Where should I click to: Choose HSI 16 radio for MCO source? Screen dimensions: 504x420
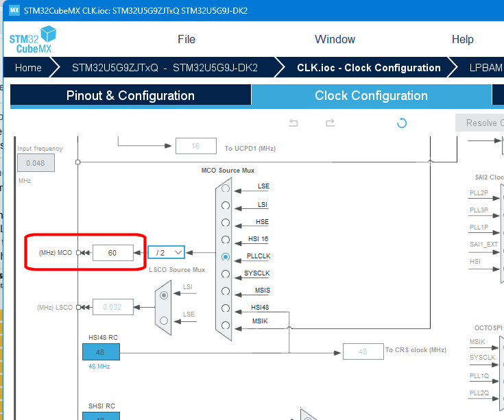[x=226, y=240]
